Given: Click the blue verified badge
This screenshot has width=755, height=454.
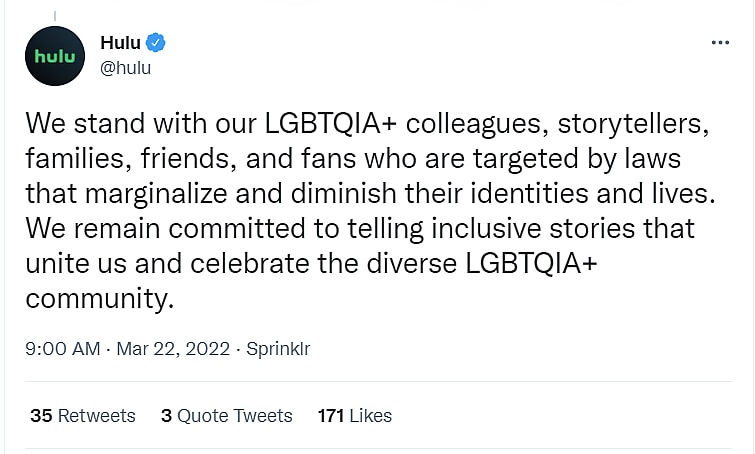Looking at the screenshot, I should (156, 42).
